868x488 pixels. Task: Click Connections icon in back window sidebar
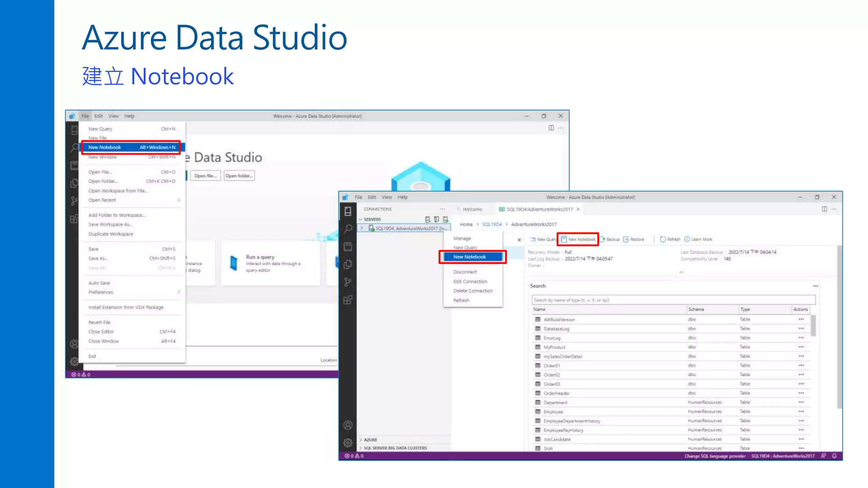(74, 130)
